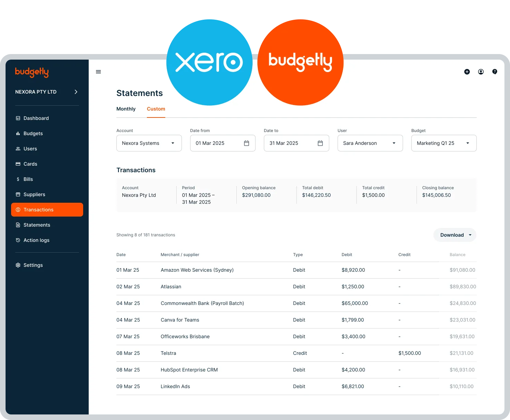Screen dimensions: 510x420
Task: Expand the Budget dropdown for Marketing Q1 25
Action: 444,143
